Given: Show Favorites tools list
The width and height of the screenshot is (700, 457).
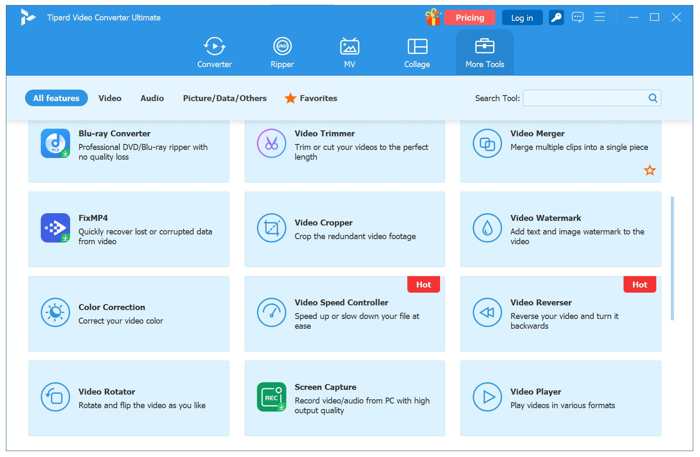Looking at the screenshot, I should 311,98.
